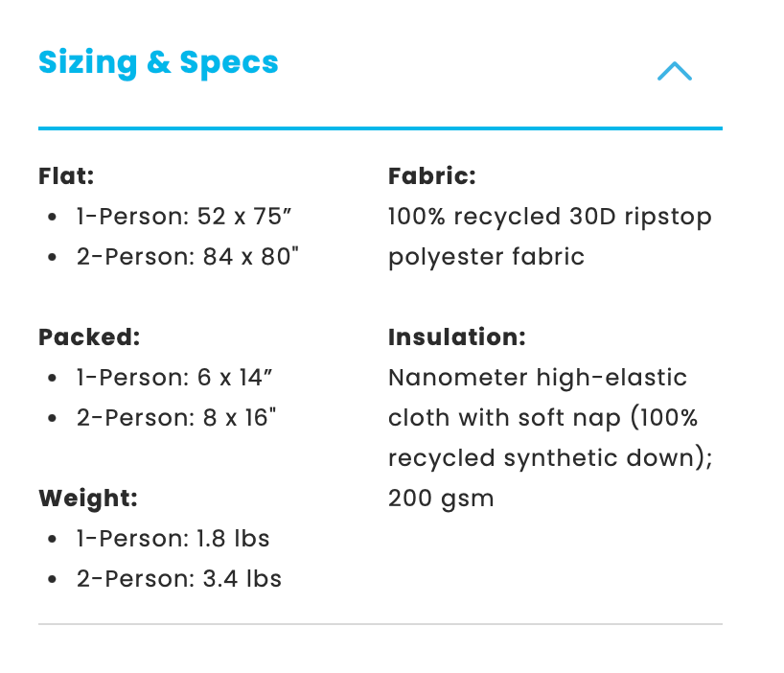Click the Insulation: heading

click(x=456, y=337)
